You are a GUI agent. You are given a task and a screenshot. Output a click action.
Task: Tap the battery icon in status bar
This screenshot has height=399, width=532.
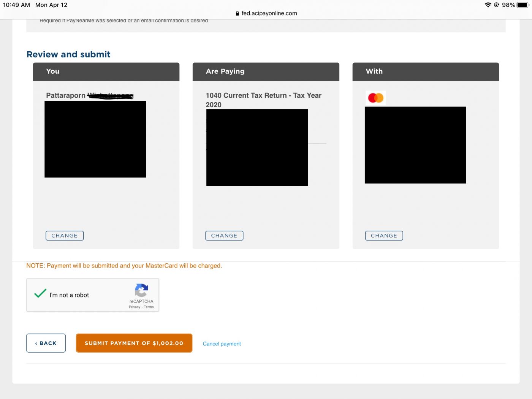(522, 5)
